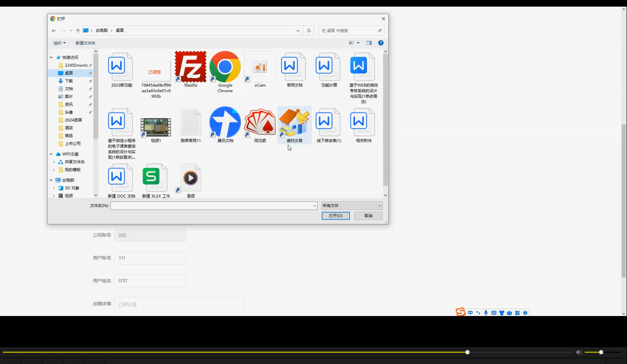Open the view options dropdown arrow
The width and height of the screenshot is (627, 364).
tap(358, 43)
